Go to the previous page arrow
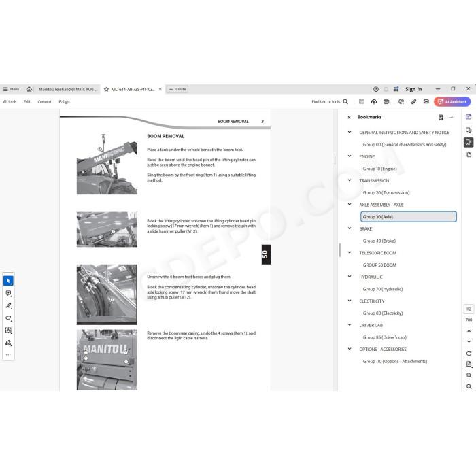 click(469, 331)
